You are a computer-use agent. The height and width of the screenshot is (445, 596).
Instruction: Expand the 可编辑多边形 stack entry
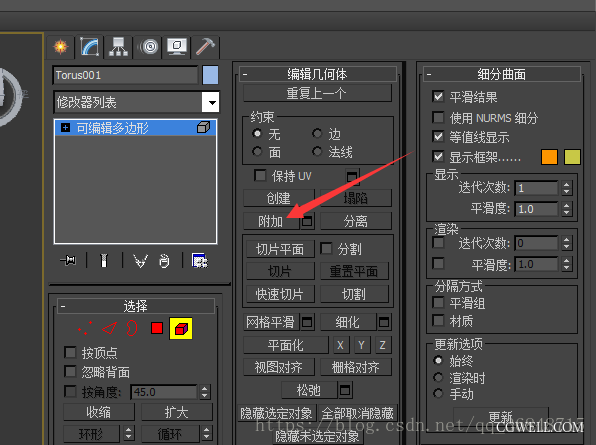(x=65, y=128)
